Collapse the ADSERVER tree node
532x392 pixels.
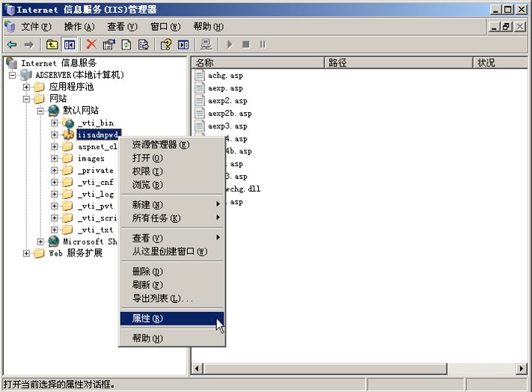tap(12, 75)
